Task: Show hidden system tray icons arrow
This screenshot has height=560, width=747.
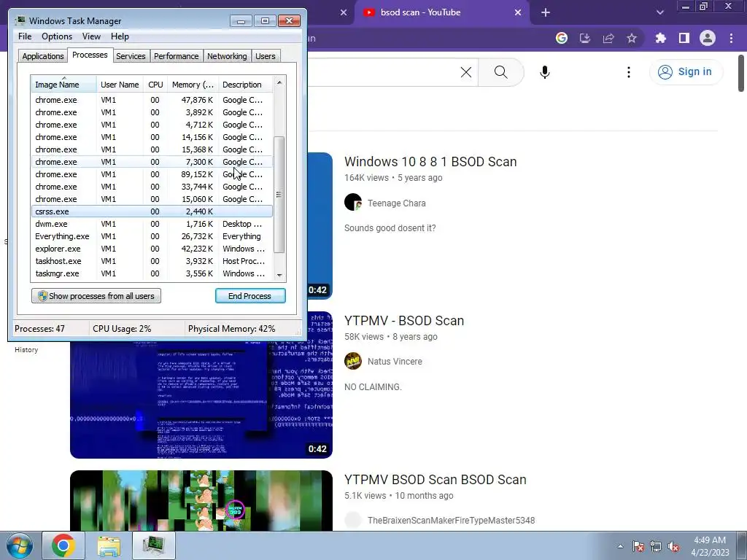Action: pyautogui.click(x=620, y=546)
